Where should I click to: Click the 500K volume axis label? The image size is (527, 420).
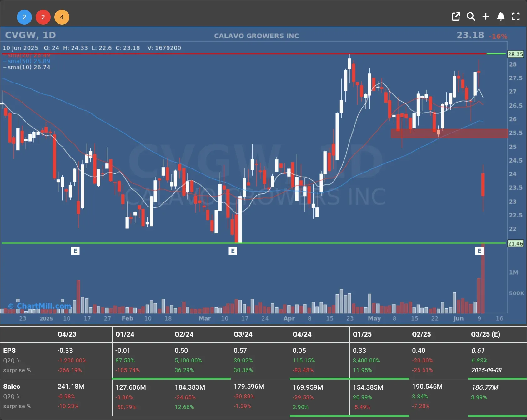(516, 293)
